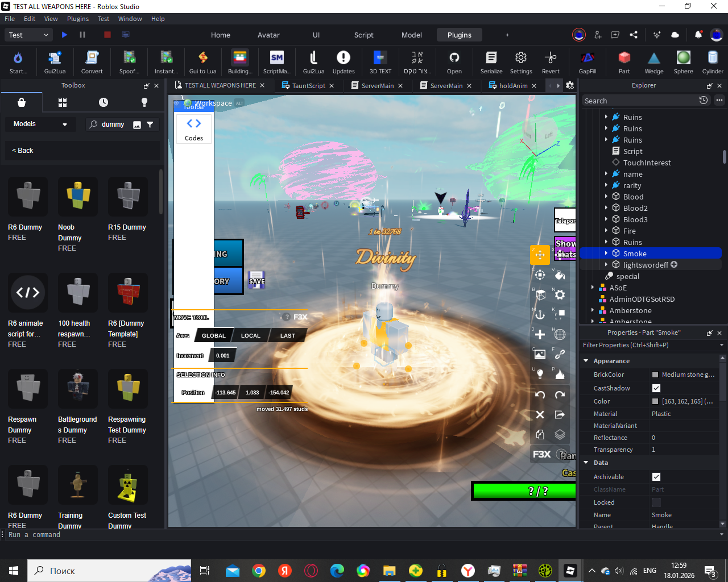Insert a Wedge from the toolbar
The image size is (728, 582).
654,62
